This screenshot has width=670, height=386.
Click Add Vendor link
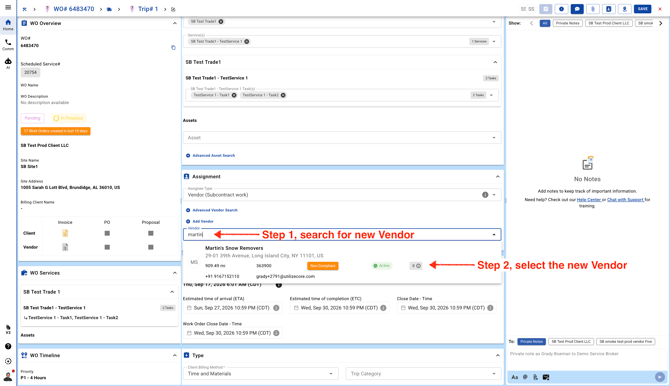coord(200,221)
